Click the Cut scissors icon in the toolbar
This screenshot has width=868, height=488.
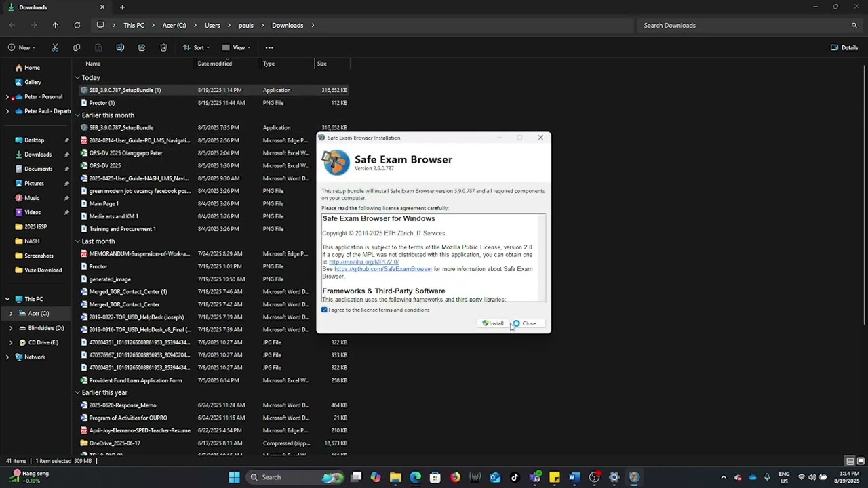pos(55,47)
